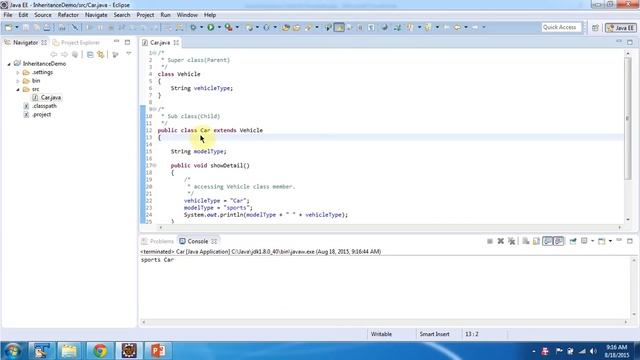640x360 pixels.
Task: Toggle Link with Editor in the Navigator
Action: click(101, 54)
